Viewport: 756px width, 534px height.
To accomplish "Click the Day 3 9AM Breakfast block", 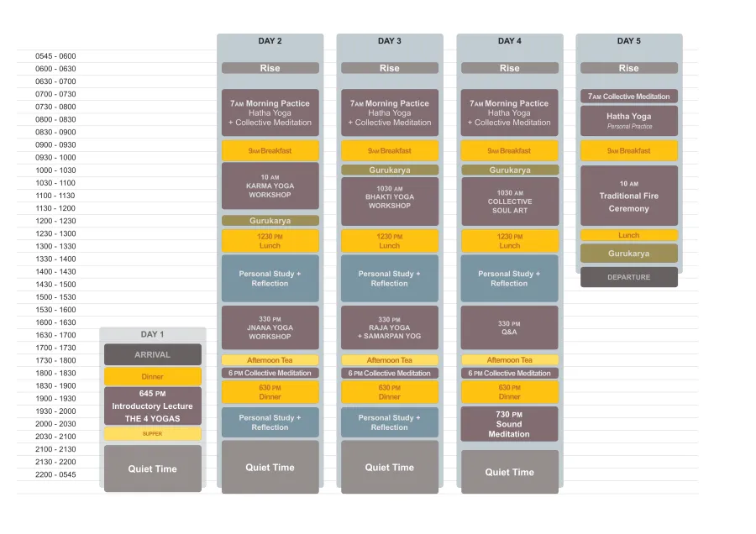I will 390,151.
